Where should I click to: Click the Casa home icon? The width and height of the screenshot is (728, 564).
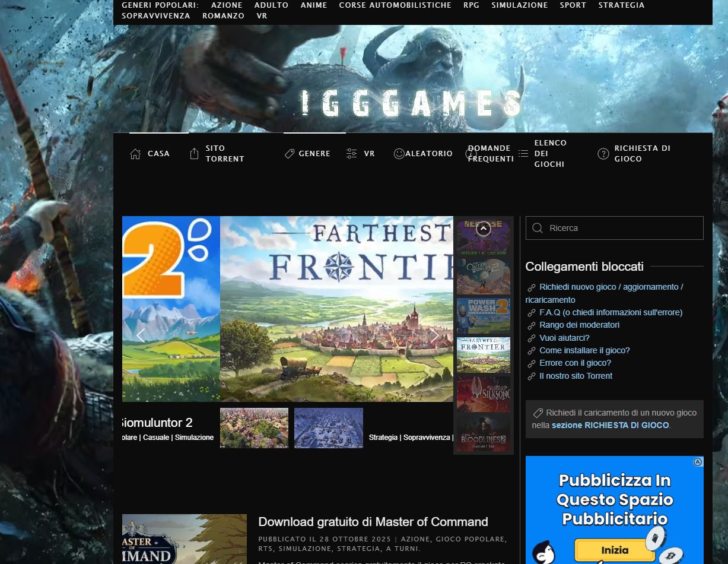135,154
